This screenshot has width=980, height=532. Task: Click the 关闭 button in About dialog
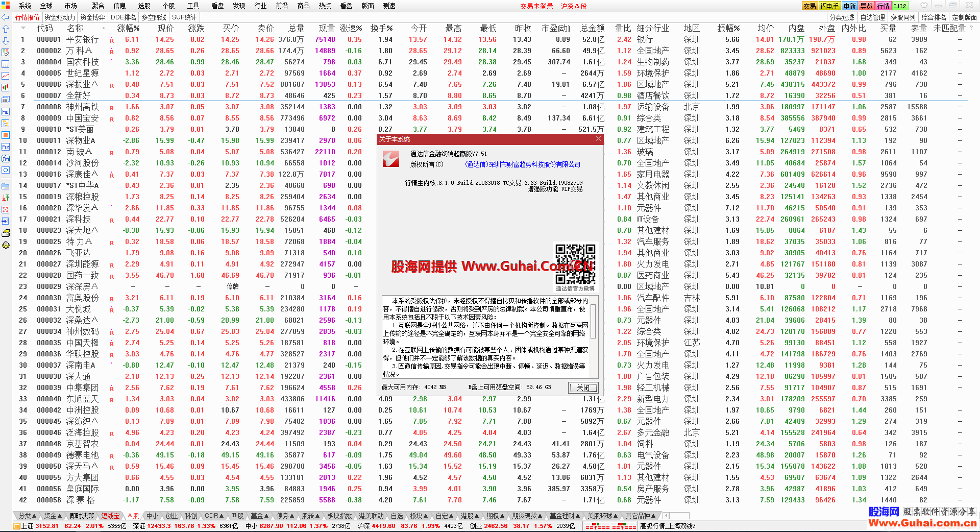coord(583,388)
